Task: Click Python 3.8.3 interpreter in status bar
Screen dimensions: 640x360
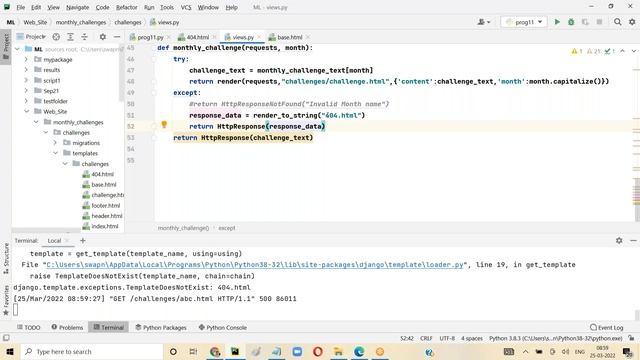Action: point(556,338)
